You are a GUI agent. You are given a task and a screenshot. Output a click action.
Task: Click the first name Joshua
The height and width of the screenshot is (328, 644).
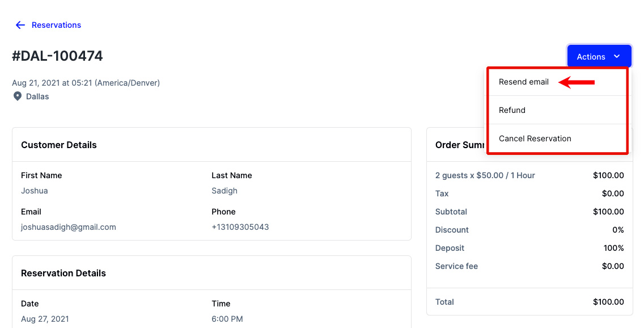(x=35, y=191)
